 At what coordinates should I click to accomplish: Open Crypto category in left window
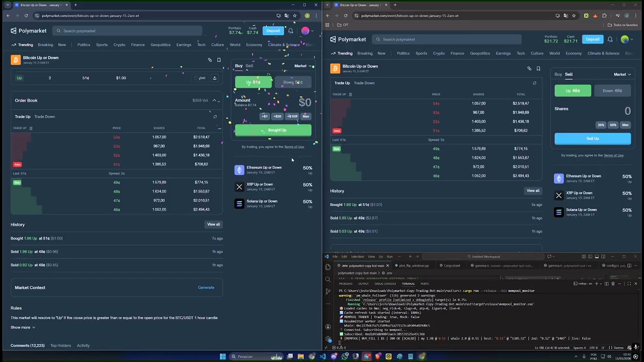(119, 45)
